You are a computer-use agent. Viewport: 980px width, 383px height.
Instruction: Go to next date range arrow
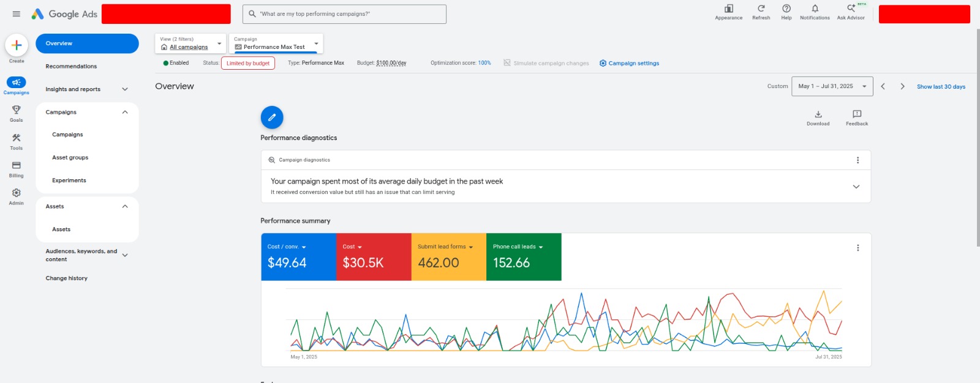coord(902,86)
